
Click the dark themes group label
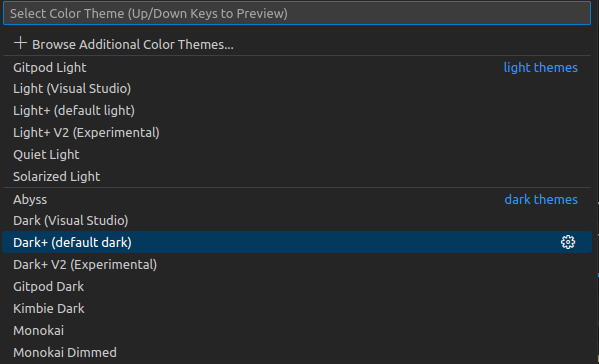[x=541, y=199]
